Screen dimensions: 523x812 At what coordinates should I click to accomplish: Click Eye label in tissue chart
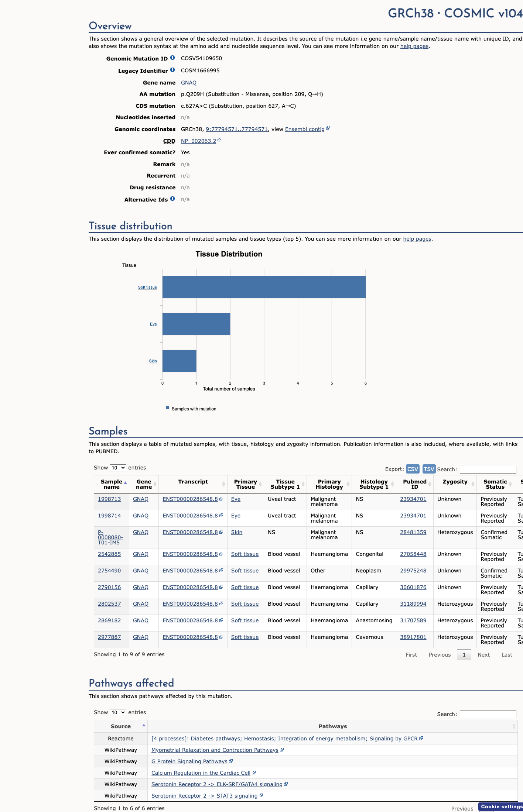click(153, 324)
